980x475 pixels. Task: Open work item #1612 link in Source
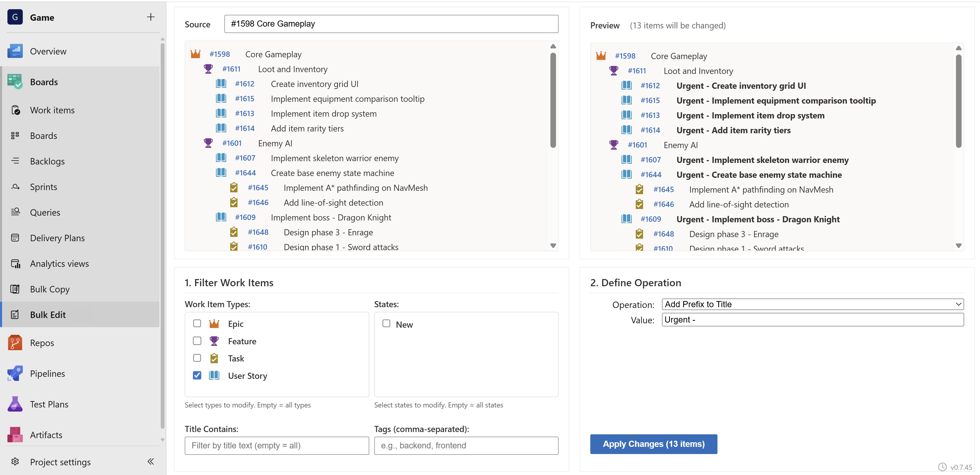tap(244, 84)
